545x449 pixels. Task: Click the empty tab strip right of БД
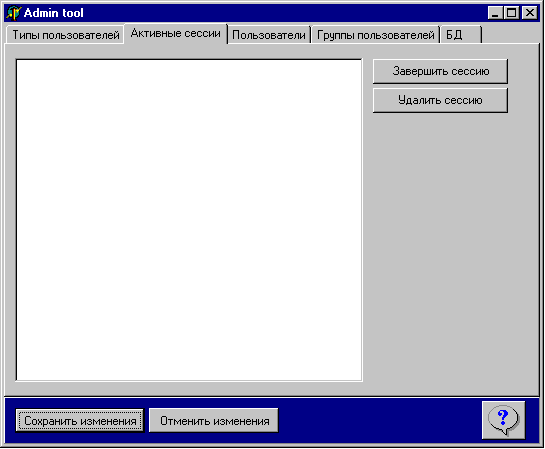(x=510, y=34)
